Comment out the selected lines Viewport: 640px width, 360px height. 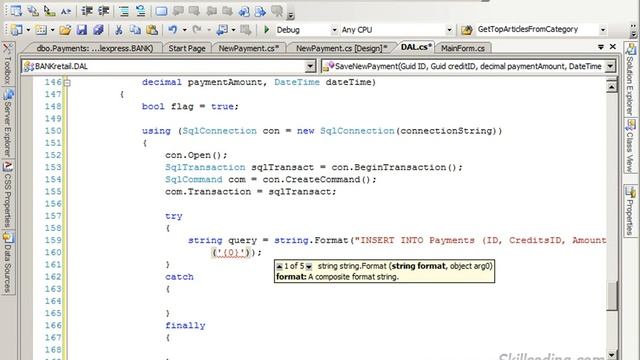click(124, 11)
